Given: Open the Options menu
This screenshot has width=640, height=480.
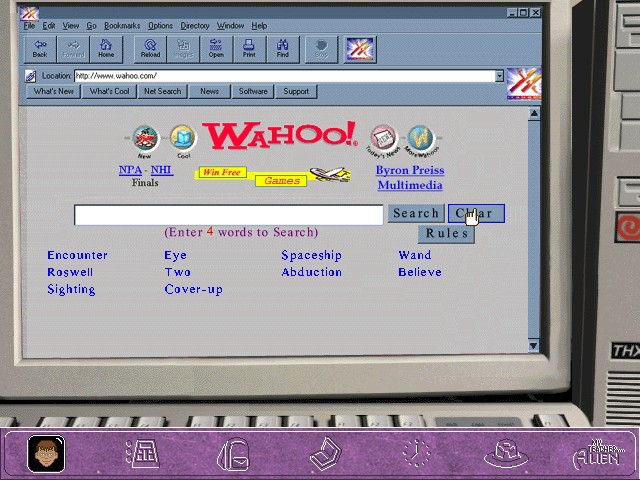Looking at the screenshot, I should [x=160, y=26].
